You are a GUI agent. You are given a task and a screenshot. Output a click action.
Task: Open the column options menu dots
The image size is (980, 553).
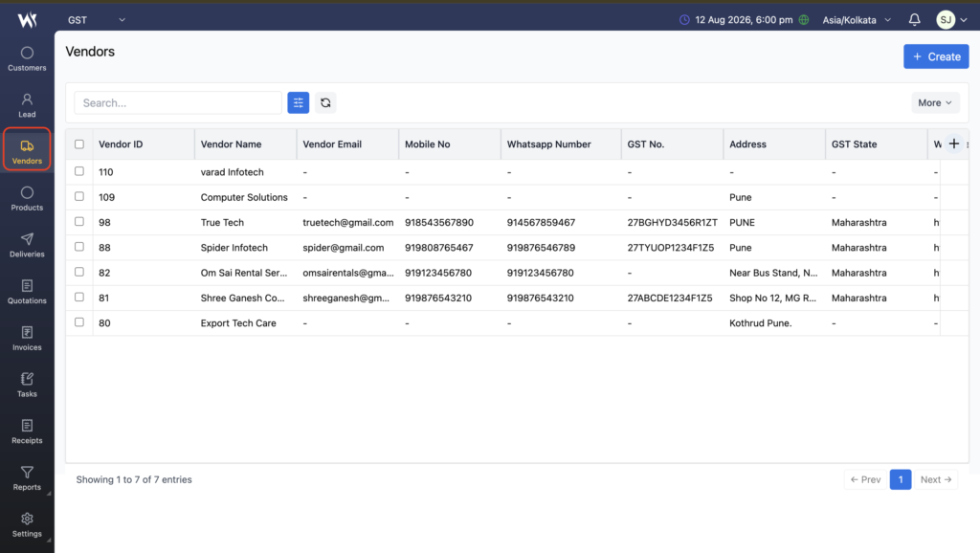pyautogui.click(x=968, y=144)
